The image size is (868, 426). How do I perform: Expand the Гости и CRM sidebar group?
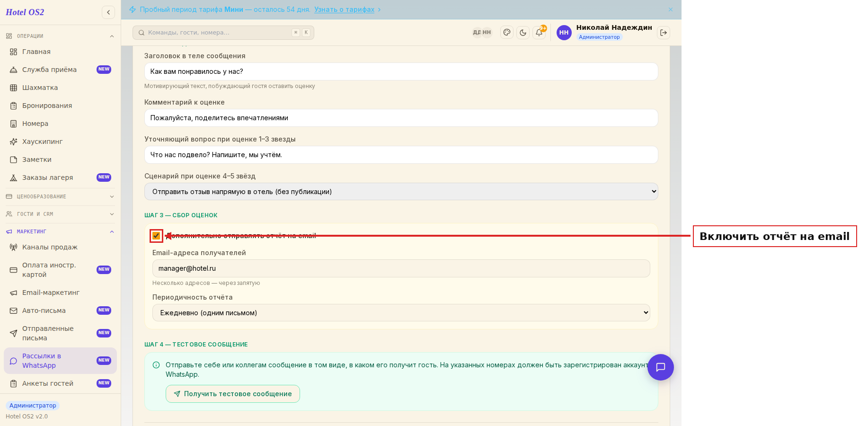[60, 214]
